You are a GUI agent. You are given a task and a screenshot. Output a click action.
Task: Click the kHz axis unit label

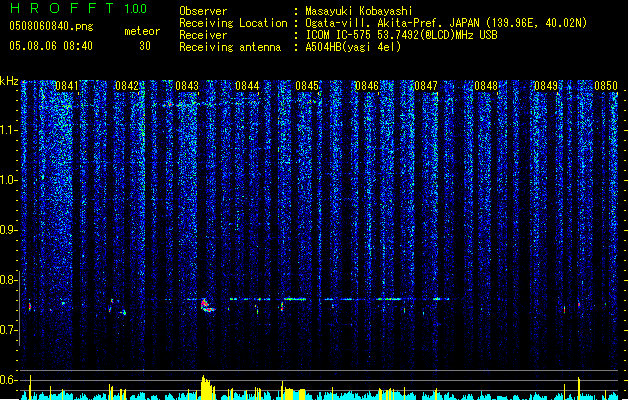pyautogui.click(x=9, y=81)
